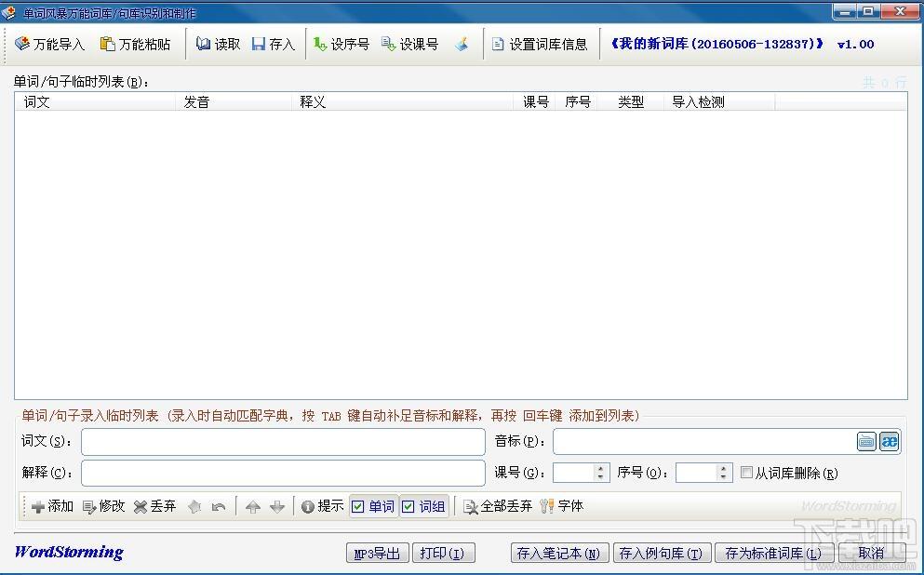Click the 万能粘贴 paste tool
The width and height of the screenshot is (924, 575).
[136, 44]
